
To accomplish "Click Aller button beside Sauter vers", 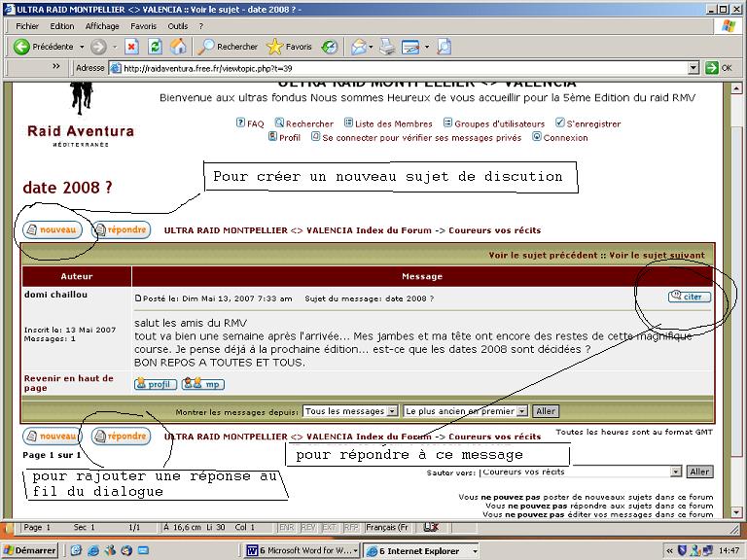I will [x=700, y=472].
